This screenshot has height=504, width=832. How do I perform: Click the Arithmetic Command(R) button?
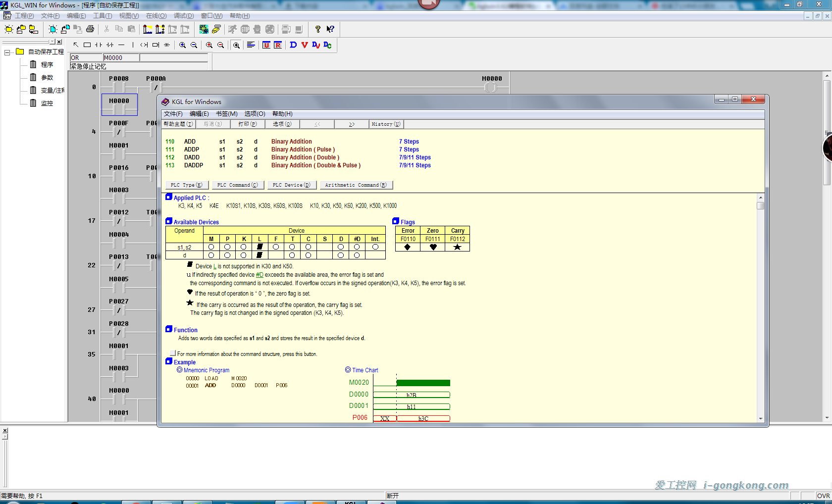[x=356, y=185]
